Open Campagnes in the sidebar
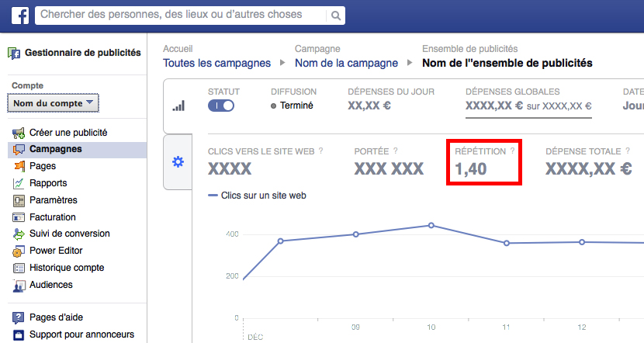644x343 pixels. pos(55,149)
